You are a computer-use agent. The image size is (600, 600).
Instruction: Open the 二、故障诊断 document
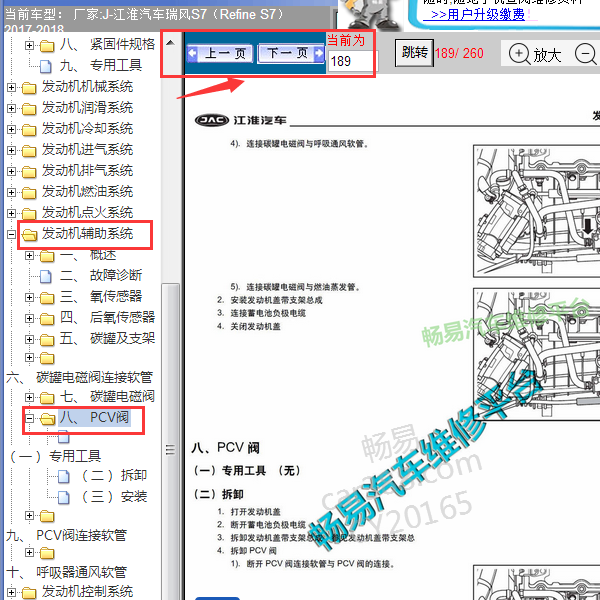tap(101, 275)
